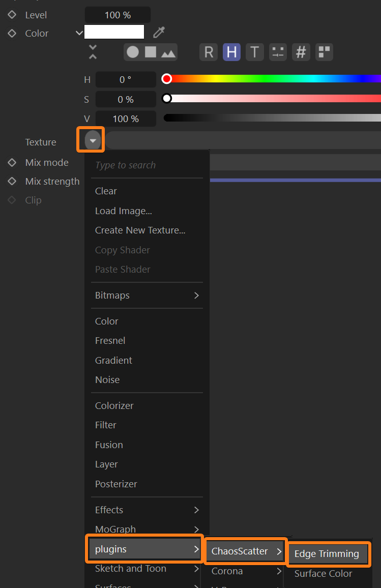Open the Texture dropdown arrow button

click(93, 140)
